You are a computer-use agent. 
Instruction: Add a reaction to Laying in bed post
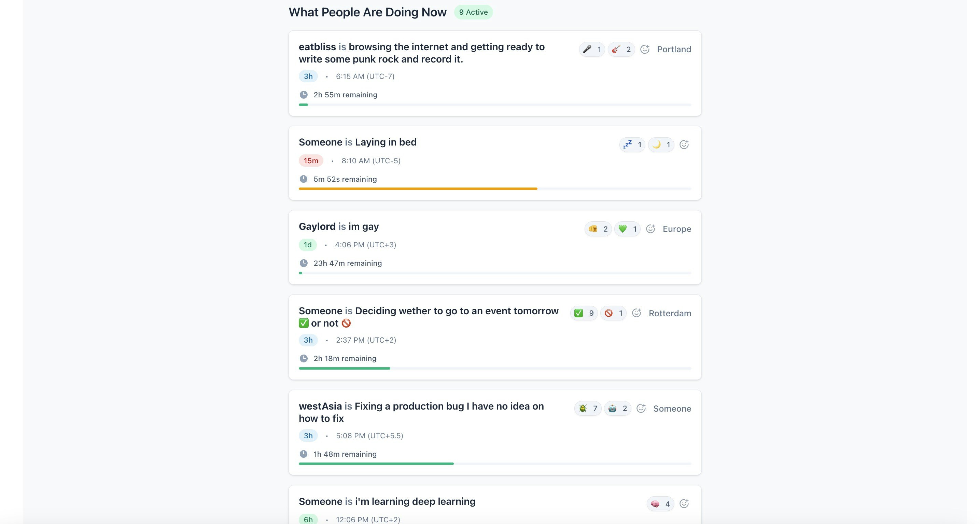tap(684, 144)
